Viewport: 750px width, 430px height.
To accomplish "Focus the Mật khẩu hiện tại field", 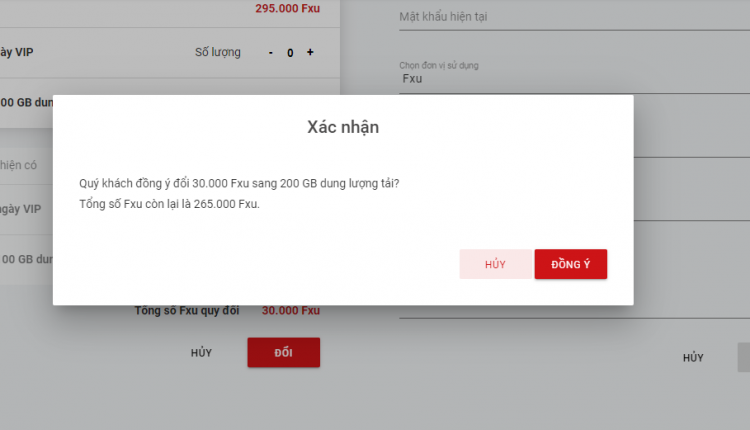I will (574, 17).
